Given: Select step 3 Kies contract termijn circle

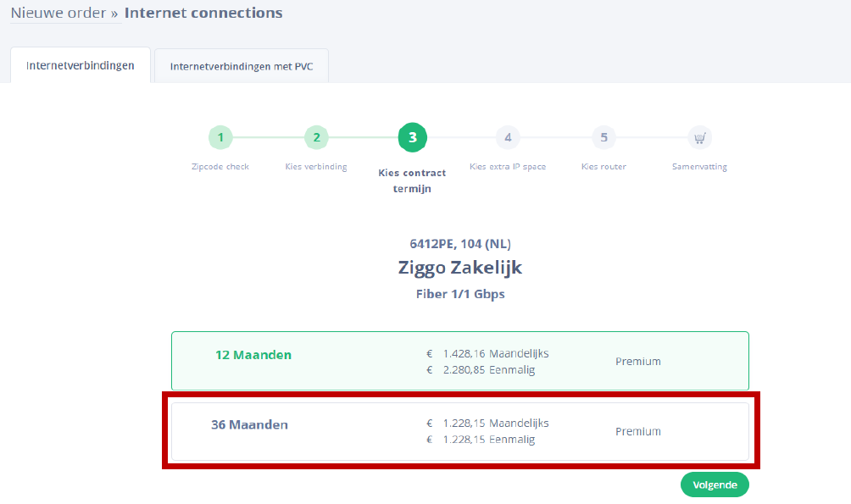Looking at the screenshot, I should 413,137.
